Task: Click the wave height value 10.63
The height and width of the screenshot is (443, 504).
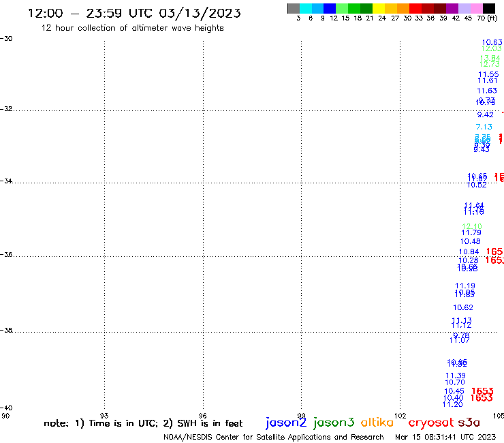Action: tap(492, 42)
